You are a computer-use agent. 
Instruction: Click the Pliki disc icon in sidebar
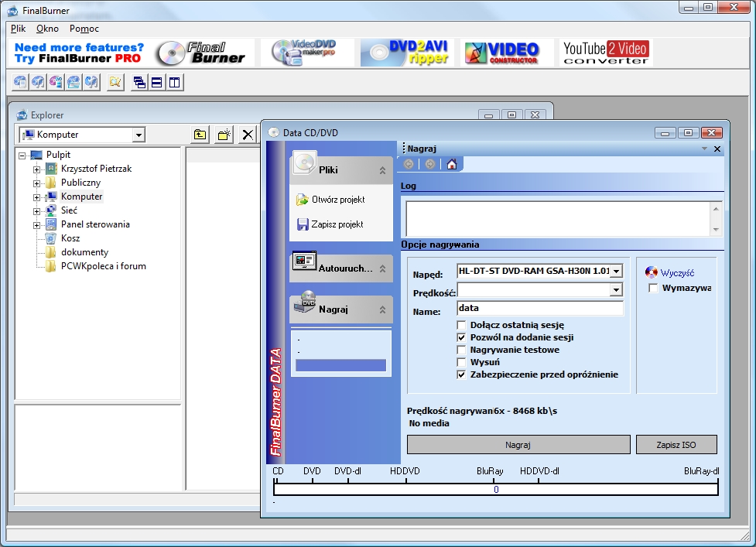coord(304,163)
